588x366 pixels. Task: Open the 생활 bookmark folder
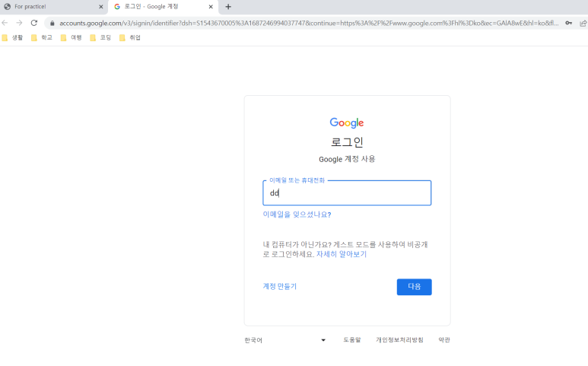click(12, 37)
